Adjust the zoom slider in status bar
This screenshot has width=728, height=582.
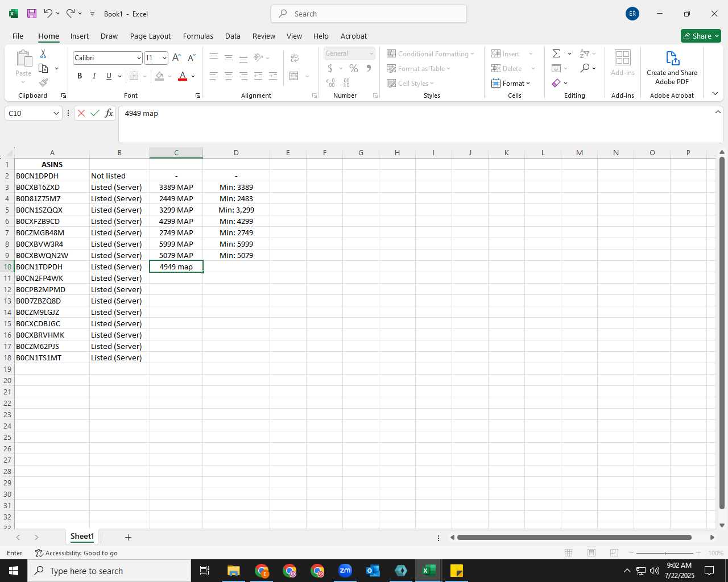point(665,553)
